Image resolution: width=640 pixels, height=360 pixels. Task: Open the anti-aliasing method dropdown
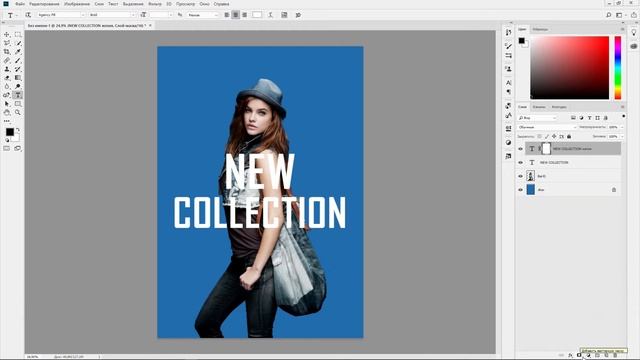click(203, 15)
